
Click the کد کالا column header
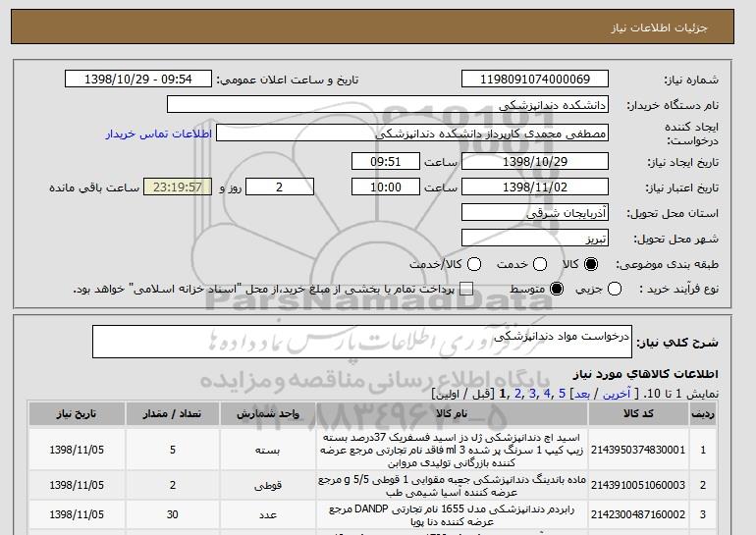point(638,413)
